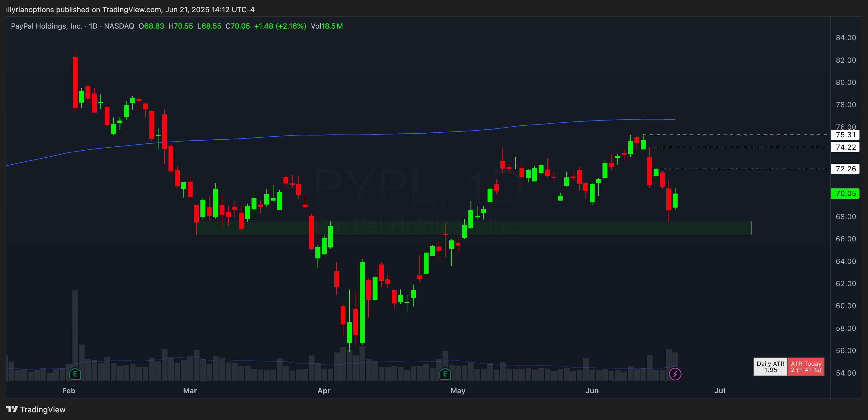Click the 75.31 price level label
The image size is (868, 420).
pos(845,135)
